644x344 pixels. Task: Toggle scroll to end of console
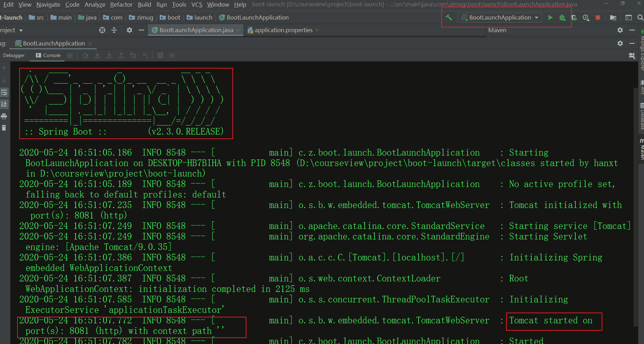tap(4, 104)
